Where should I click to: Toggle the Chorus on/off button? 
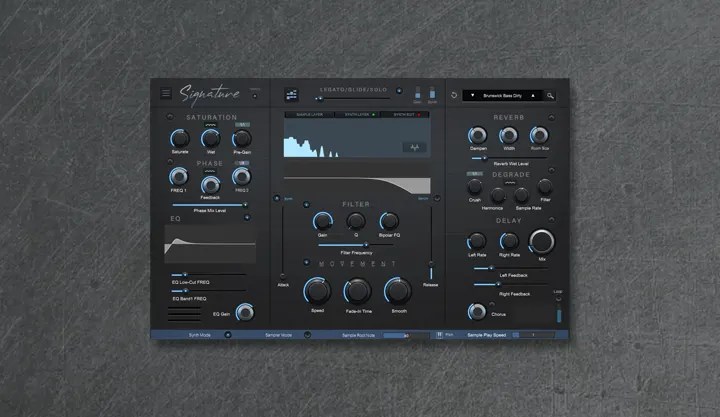click(492, 304)
